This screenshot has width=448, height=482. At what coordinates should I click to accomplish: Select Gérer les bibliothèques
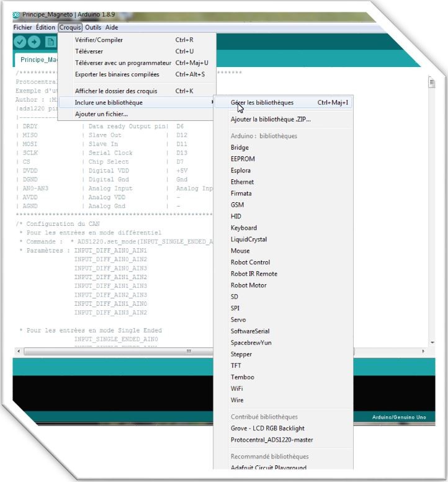click(x=262, y=102)
